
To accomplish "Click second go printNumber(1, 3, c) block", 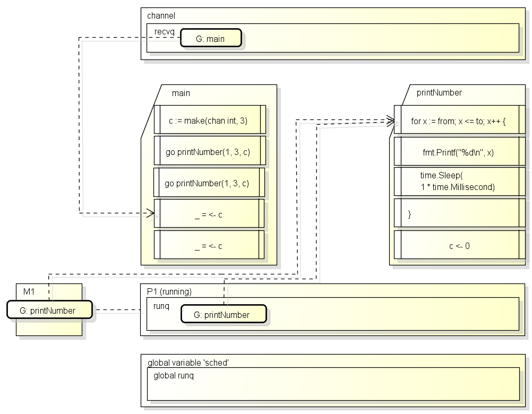I will pyautogui.click(x=209, y=183).
